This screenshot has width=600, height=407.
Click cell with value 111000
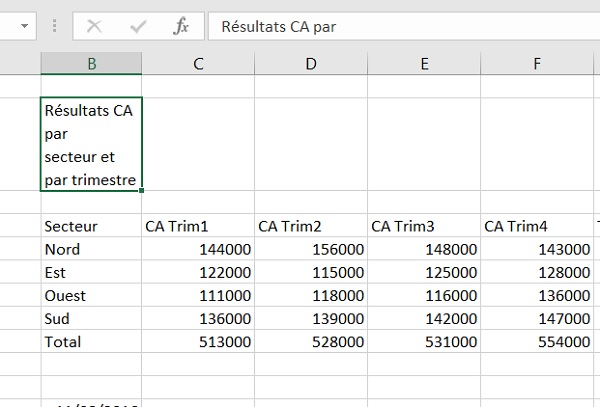(198, 295)
